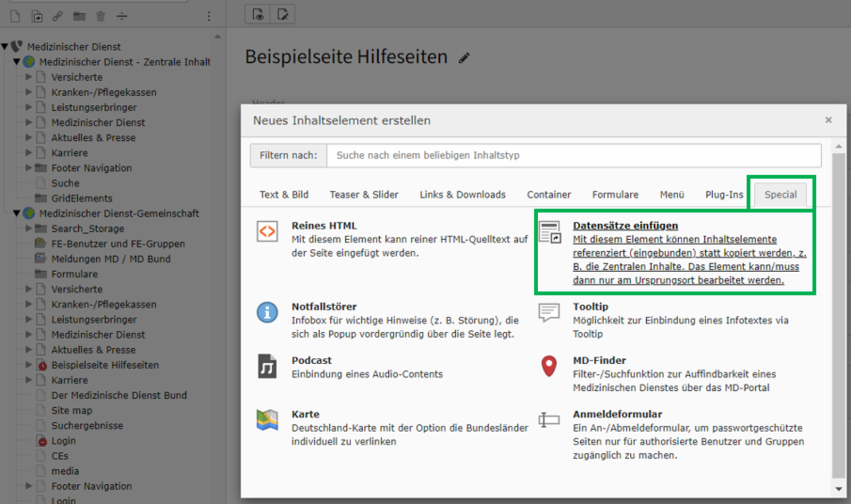Collapse the Medizinischer Dienst-Gemeinschaft node
This screenshot has height=504, width=851.
(16, 213)
